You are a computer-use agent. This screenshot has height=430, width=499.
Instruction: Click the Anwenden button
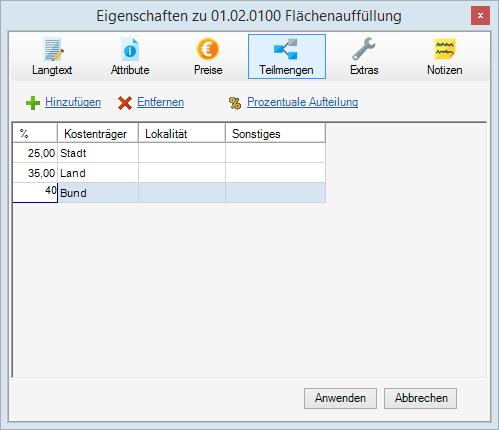(x=340, y=398)
